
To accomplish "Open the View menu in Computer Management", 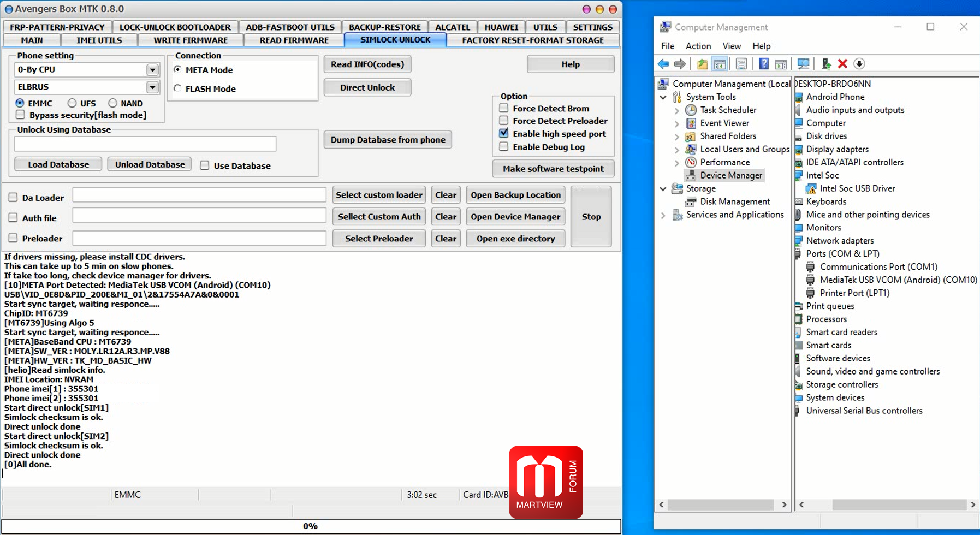I will click(x=732, y=46).
